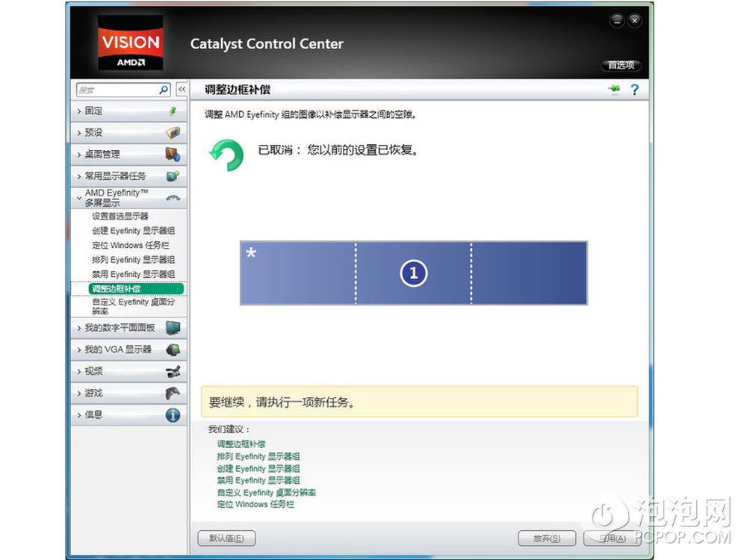
Task: Click the 我们建议 heading
Action: [229, 429]
